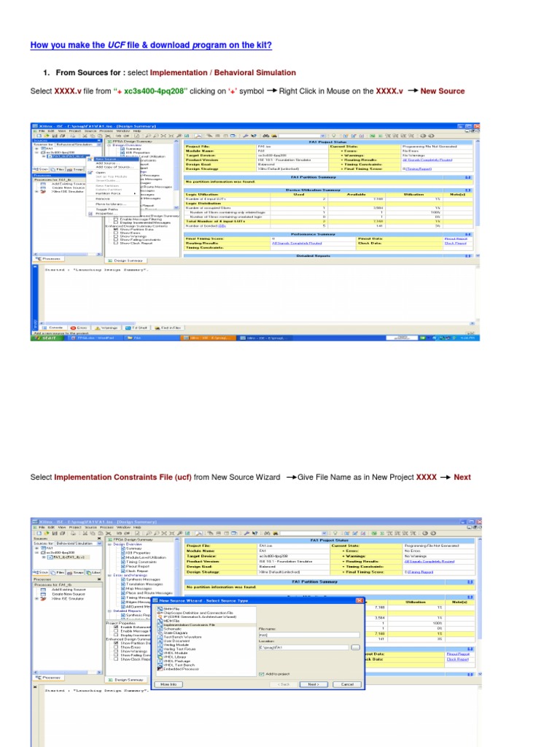Expand FA1_tb source node in wizard screenshot
560x747 pixels.
44,557
